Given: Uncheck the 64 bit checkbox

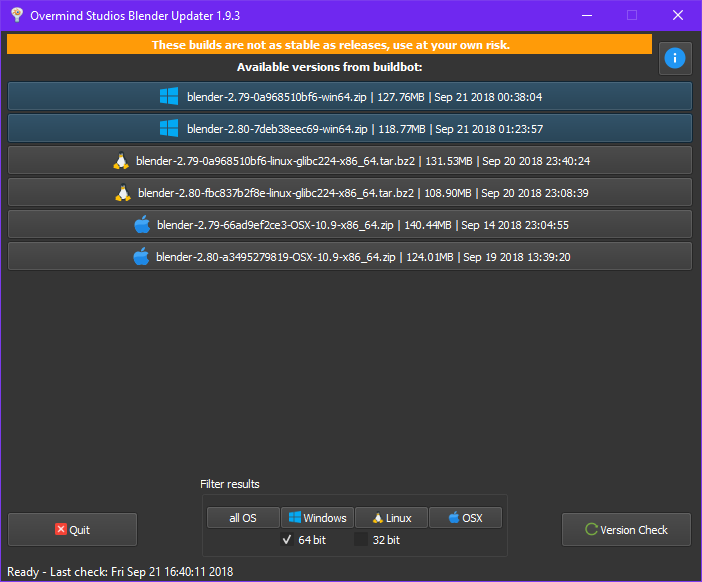Looking at the screenshot, I should click(x=287, y=540).
